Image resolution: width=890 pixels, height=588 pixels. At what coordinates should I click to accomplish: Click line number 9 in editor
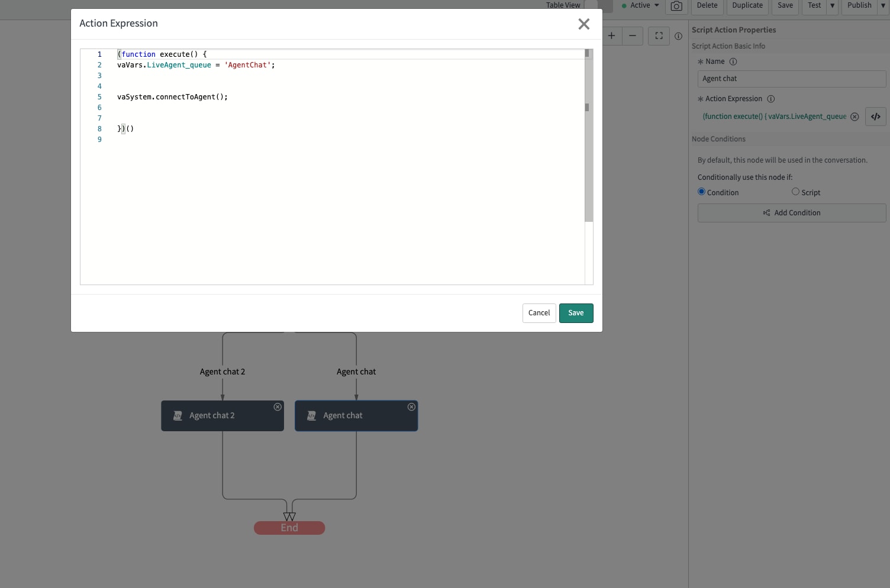[99, 140]
